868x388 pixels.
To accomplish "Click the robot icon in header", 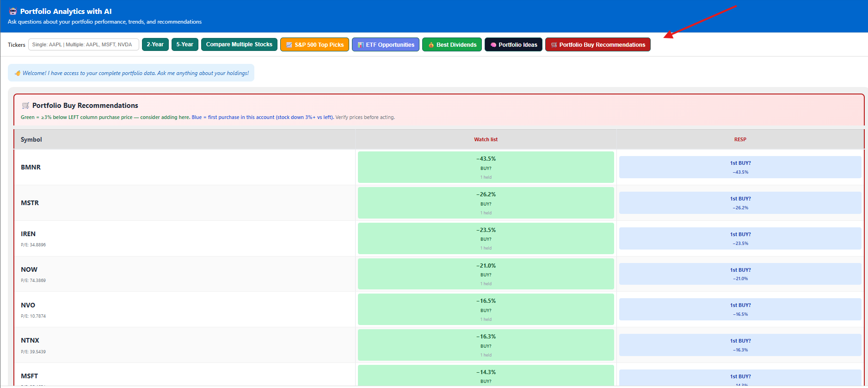I will [x=13, y=12].
